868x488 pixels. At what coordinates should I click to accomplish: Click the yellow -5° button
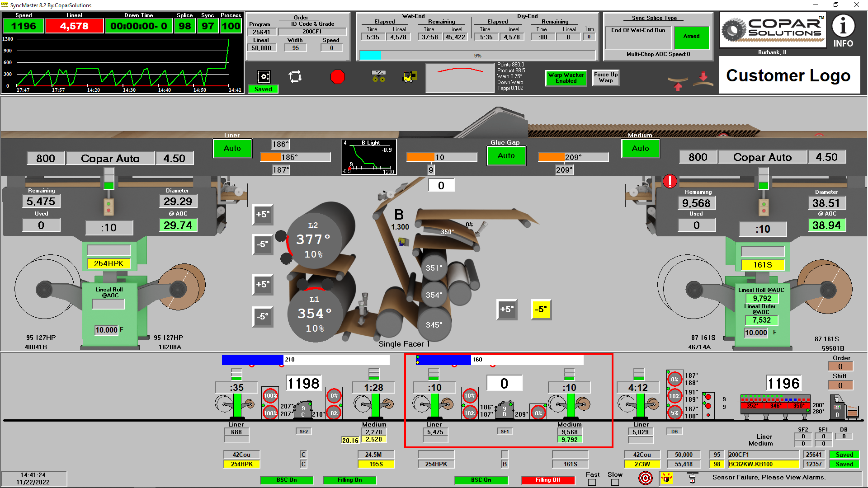541,310
